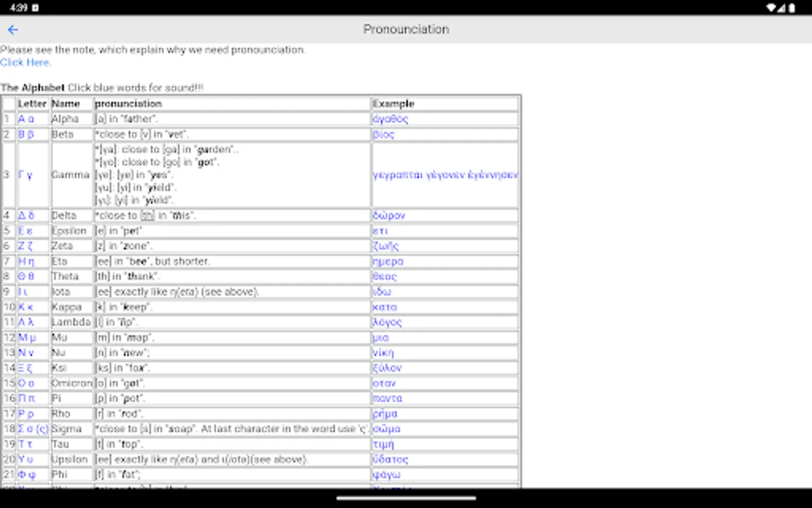Play example word 'κατα' in Kappa row
This screenshot has width=812, height=508.
(385, 307)
